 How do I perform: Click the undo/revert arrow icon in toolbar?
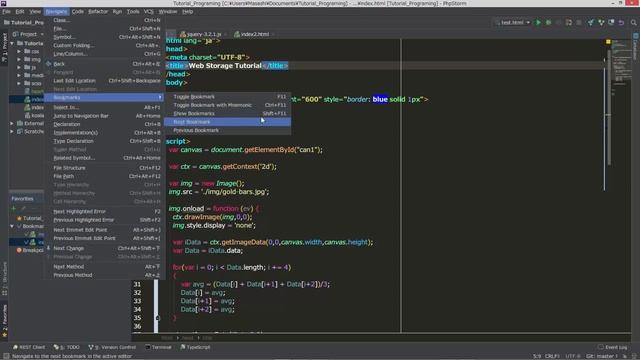pos(621,22)
